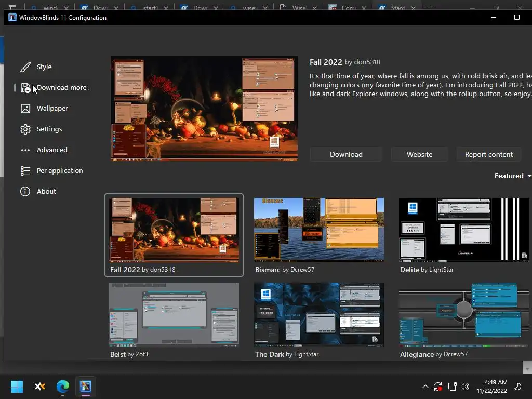
Task: Click the WindowBlinds title bar app icon
Action: coord(12,17)
